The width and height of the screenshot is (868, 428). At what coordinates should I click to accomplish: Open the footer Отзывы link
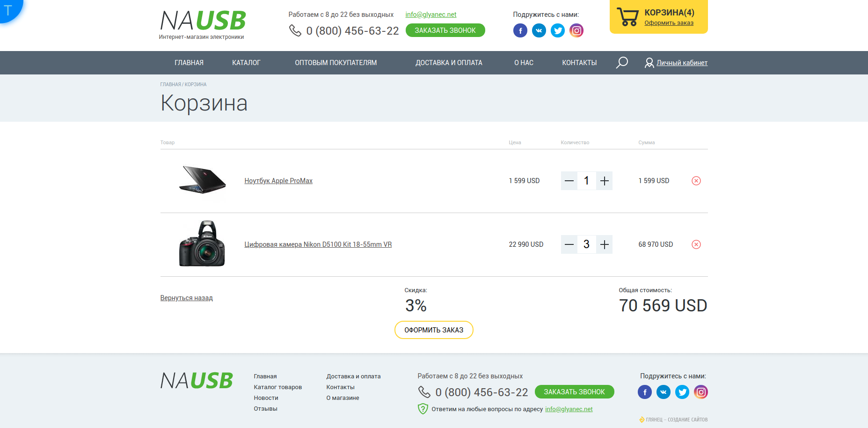coord(265,409)
